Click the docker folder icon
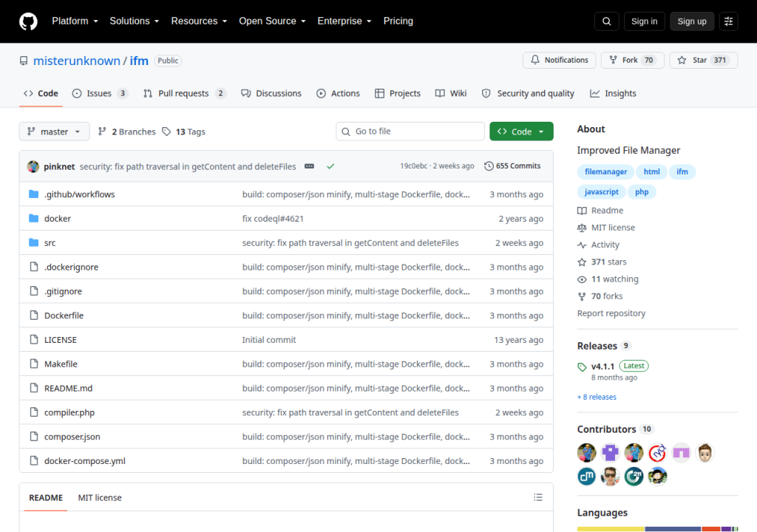The image size is (757, 532). tap(34, 218)
